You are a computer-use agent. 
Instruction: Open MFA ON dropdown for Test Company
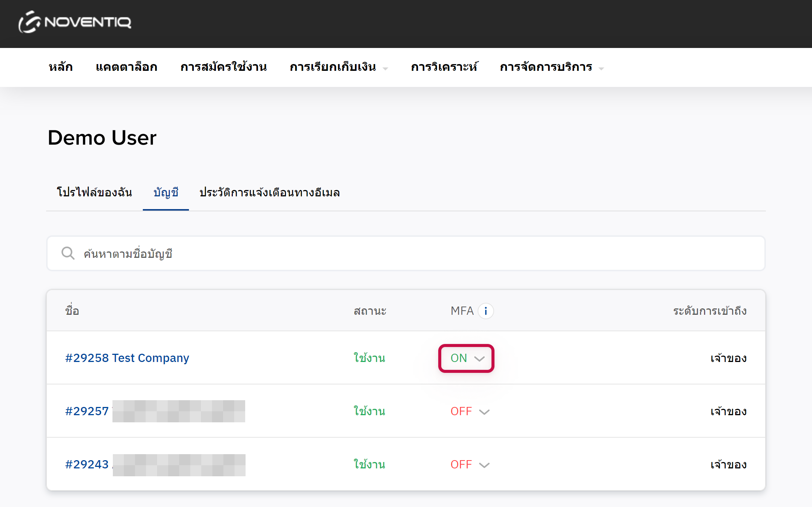tap(466, 358)
